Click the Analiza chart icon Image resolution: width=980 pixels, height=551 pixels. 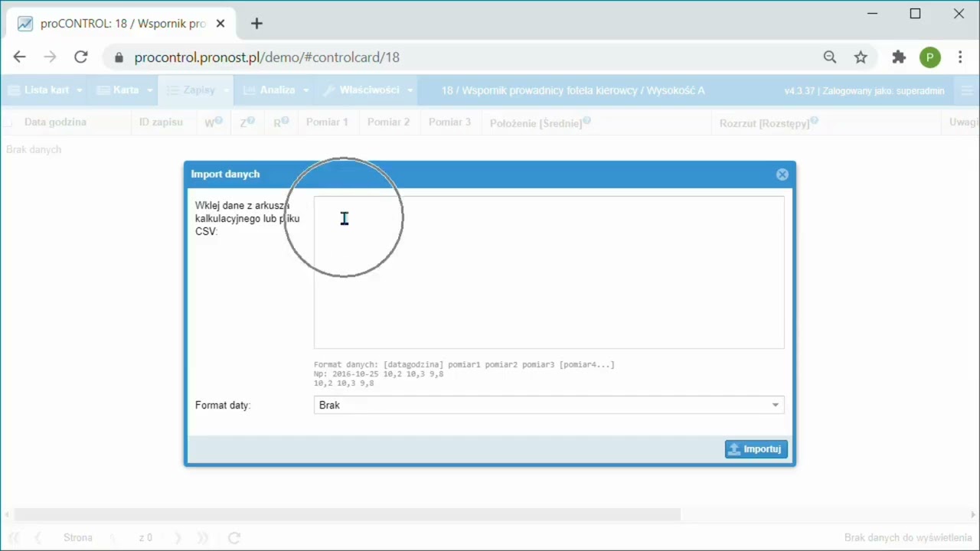pyautogui.click(x=249, y=90)
